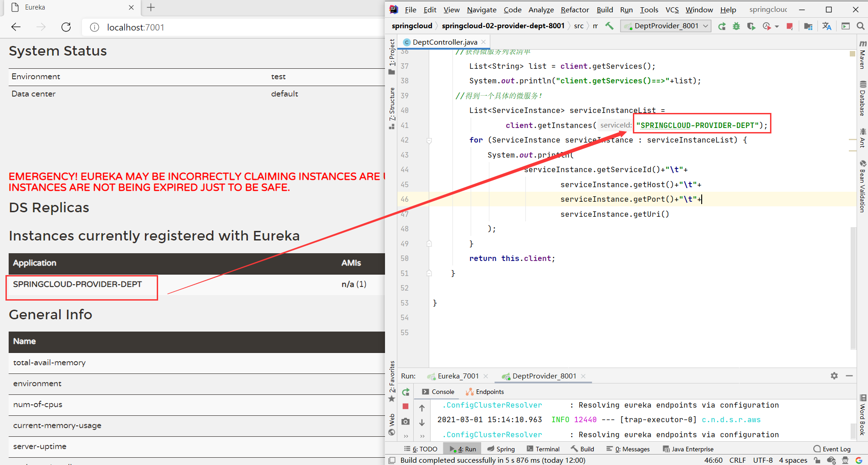Open the Java Enterprise tool window
This screenshot has width=868, height=465.
point(688,449)
